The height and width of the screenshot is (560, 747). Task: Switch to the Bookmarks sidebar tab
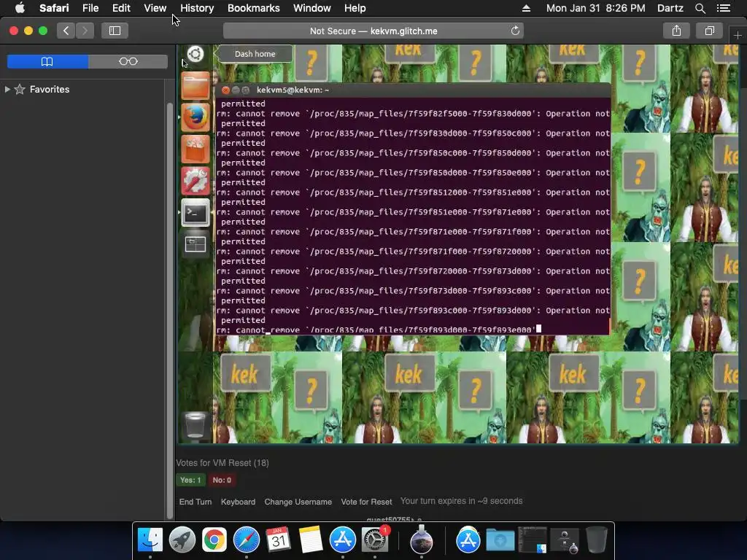tap(47, 61)
